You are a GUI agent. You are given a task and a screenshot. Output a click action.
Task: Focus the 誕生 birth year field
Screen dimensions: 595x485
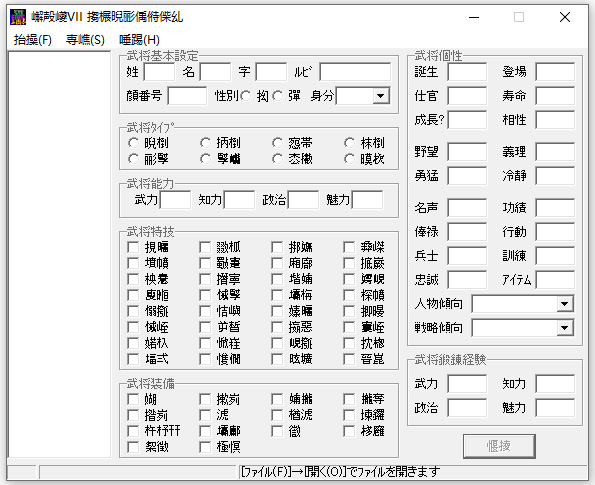pyautogui.click(x=467, y=72)
